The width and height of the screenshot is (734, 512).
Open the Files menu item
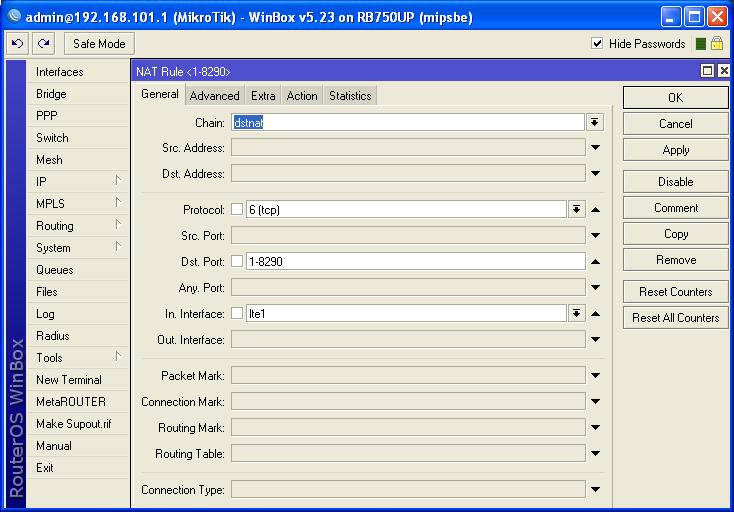[x=78, y=292]
